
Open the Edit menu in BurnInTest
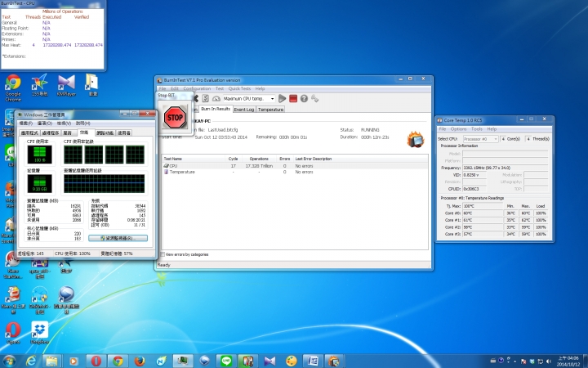tap(175, 88)
